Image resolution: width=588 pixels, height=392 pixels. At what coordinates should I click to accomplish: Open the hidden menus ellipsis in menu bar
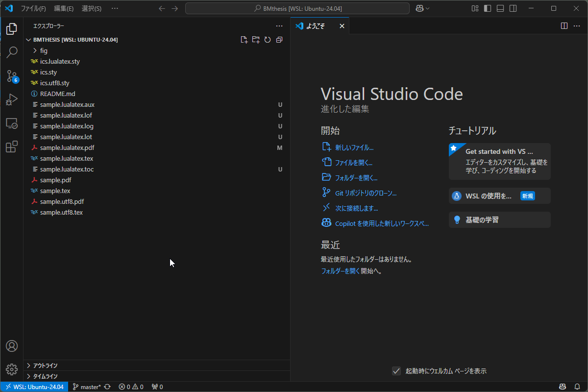(x=115, y=8)
